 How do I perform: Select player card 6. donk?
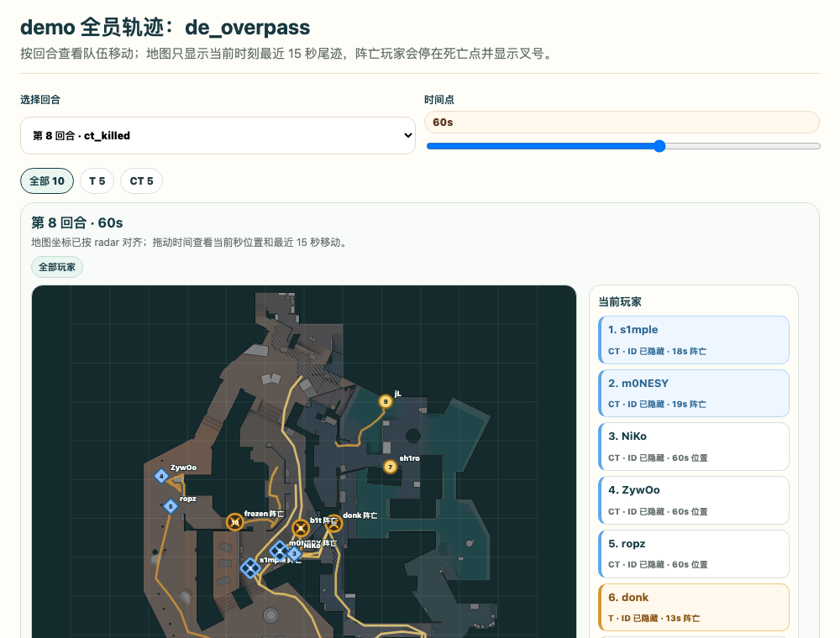(x=694, y=608)
